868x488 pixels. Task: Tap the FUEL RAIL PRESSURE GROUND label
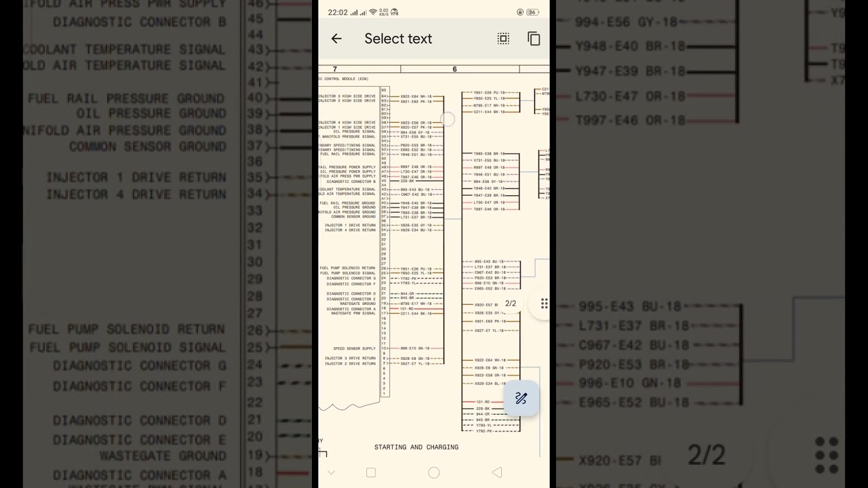[347, 203]
